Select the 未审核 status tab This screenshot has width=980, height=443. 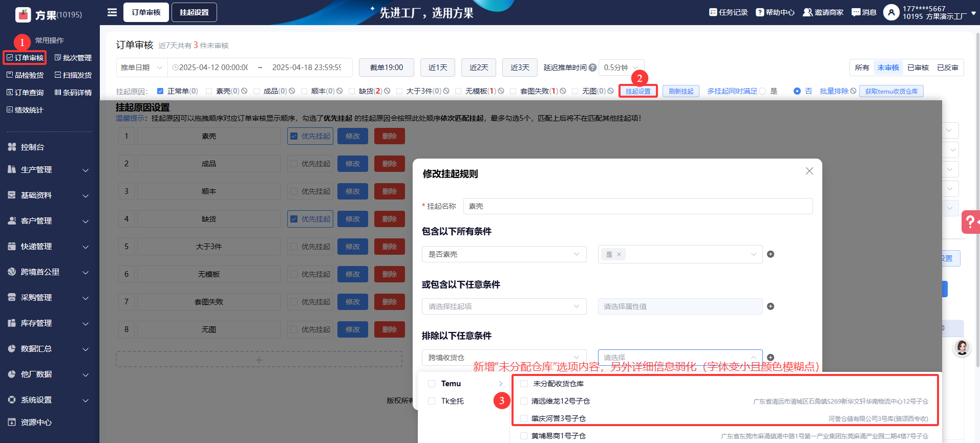(x=888, y=68)
